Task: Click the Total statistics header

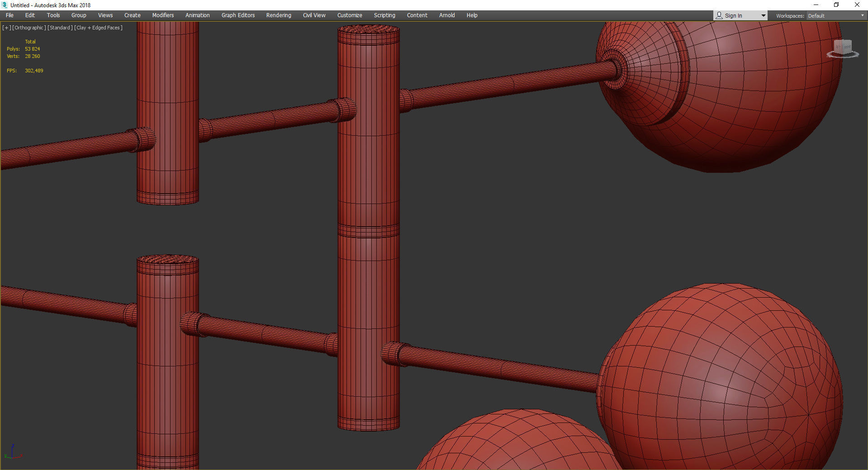Action: [30, 42]
